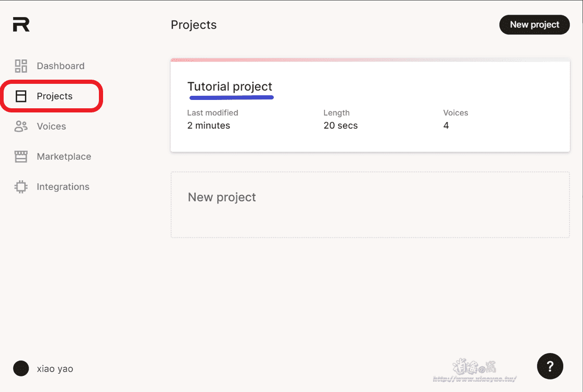Click the xiao yao username

[x=55, y=369]
